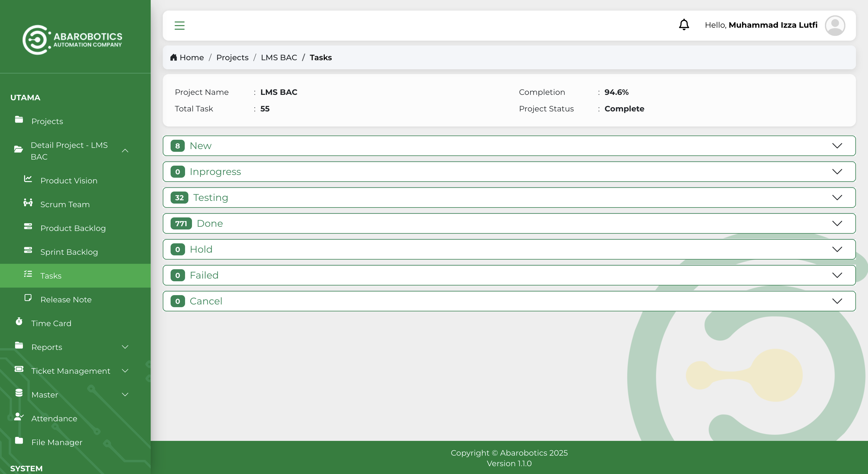Go to Projects breadcrumb link
The width and height of the screenshot is (868, 474).
pos(232,58)
